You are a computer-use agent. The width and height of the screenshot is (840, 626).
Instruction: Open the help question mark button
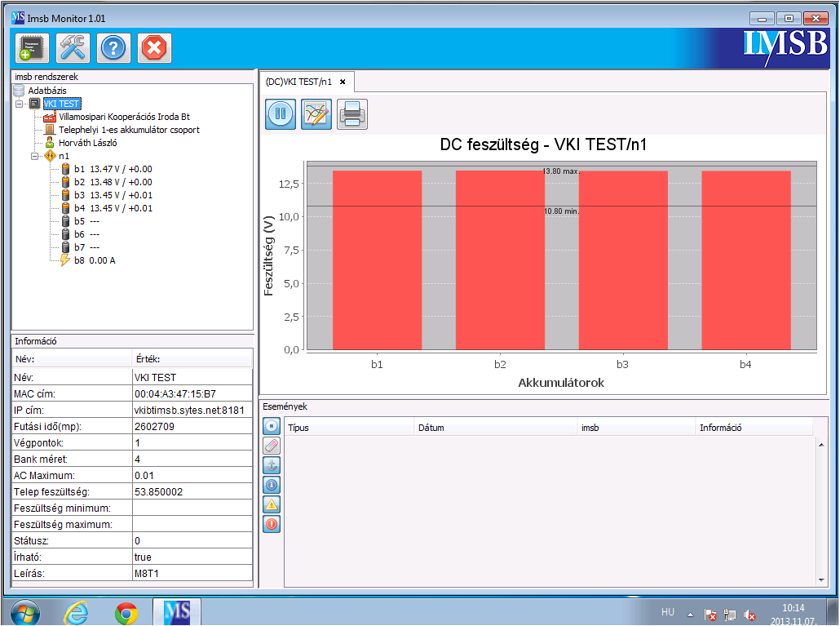(x=113, y=48)
